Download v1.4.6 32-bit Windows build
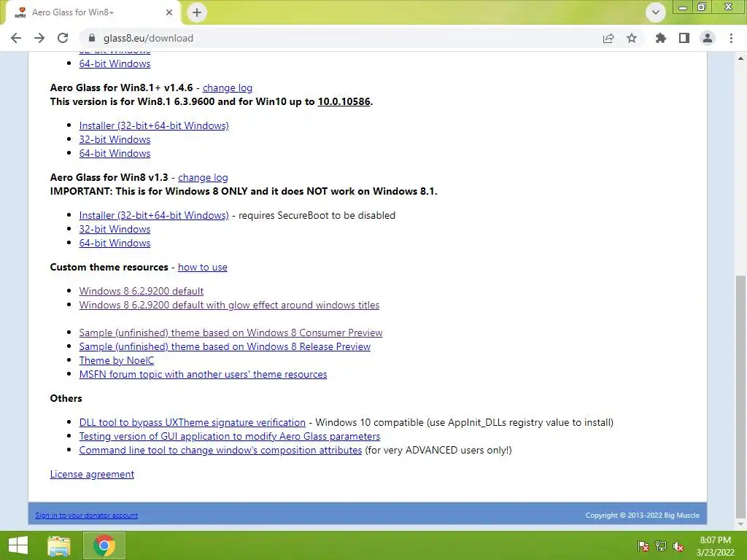The image size is (747, 560). click(115, 139)
